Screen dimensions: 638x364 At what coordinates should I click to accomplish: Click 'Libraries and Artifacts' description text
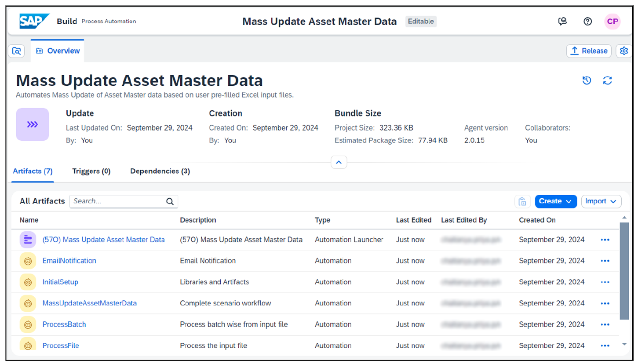coord(215,282)
